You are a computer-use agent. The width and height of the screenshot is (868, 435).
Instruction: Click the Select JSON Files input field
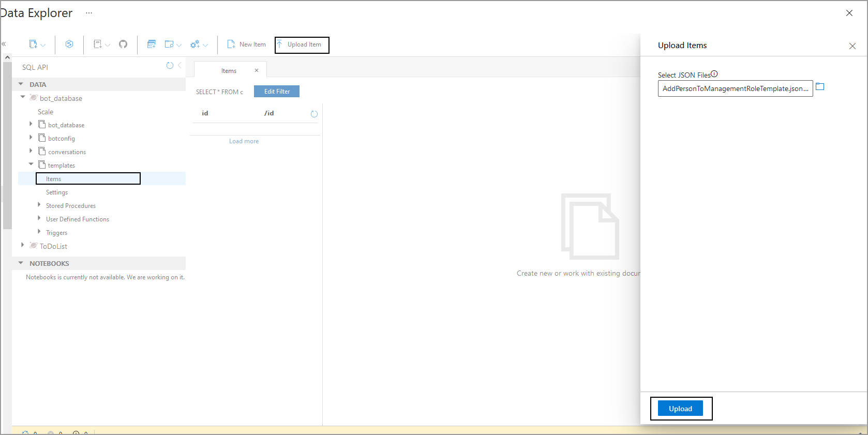(x=735, y=89)
